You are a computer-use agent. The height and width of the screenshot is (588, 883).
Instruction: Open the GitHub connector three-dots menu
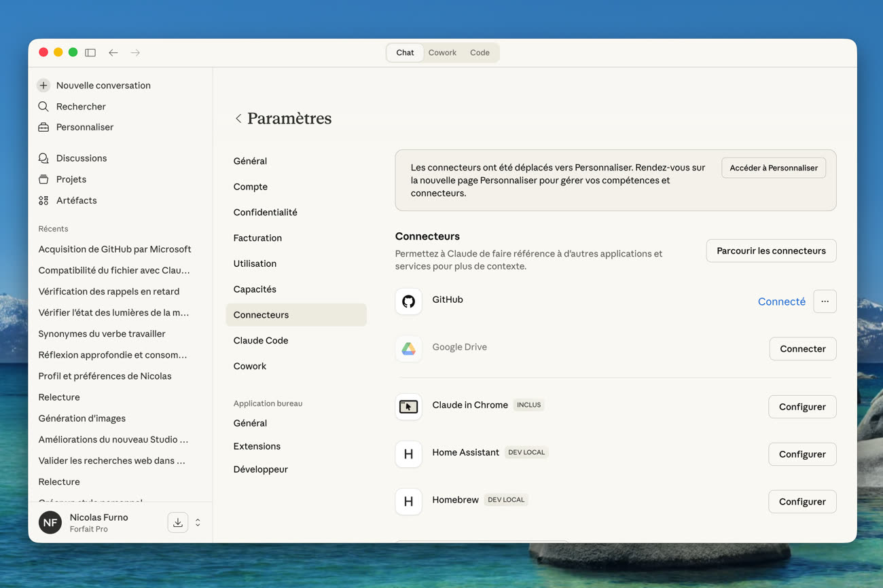pos(825,301)
